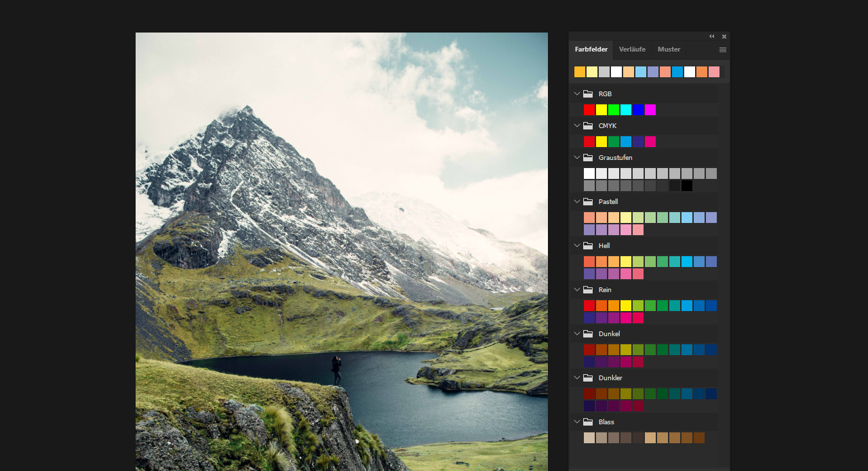Select the last brown swatch in Blass group
Screen dimensions: 868x471
tap(699, 438)
